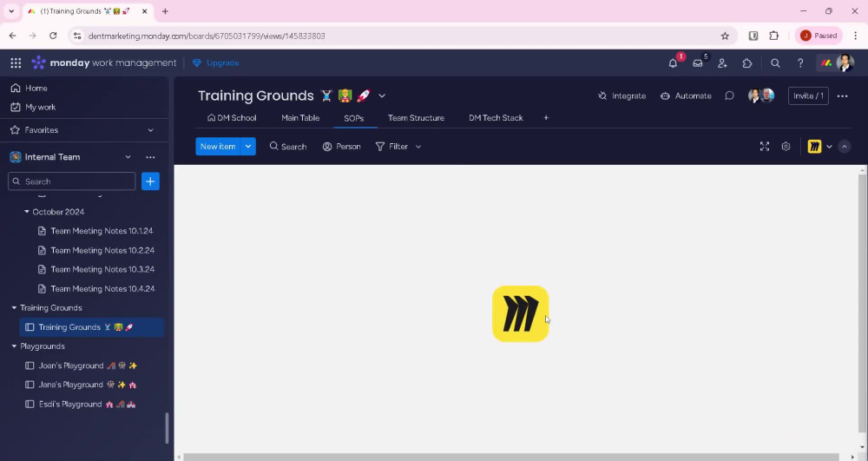Open a new browser tab

point(165,11)
